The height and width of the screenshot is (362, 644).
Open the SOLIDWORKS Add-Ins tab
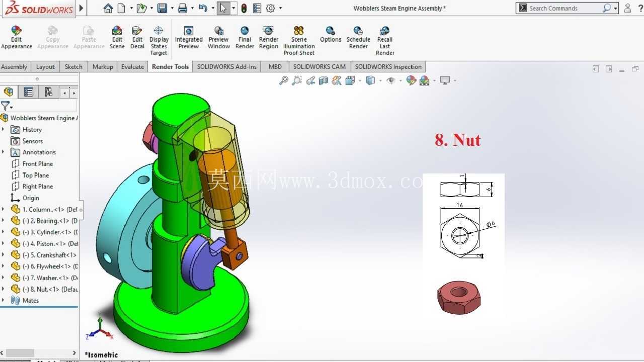(x=226, y=67)
